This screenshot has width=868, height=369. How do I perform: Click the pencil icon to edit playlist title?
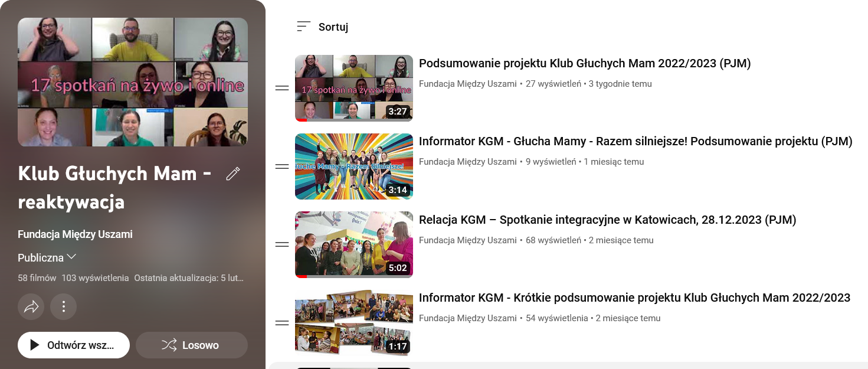(233, 174)
